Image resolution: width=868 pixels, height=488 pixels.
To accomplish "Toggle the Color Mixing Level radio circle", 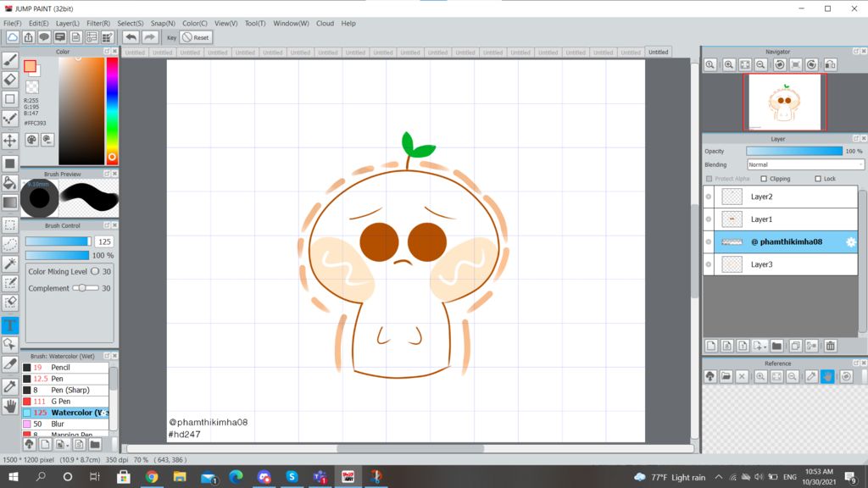I will click(95, 272).
